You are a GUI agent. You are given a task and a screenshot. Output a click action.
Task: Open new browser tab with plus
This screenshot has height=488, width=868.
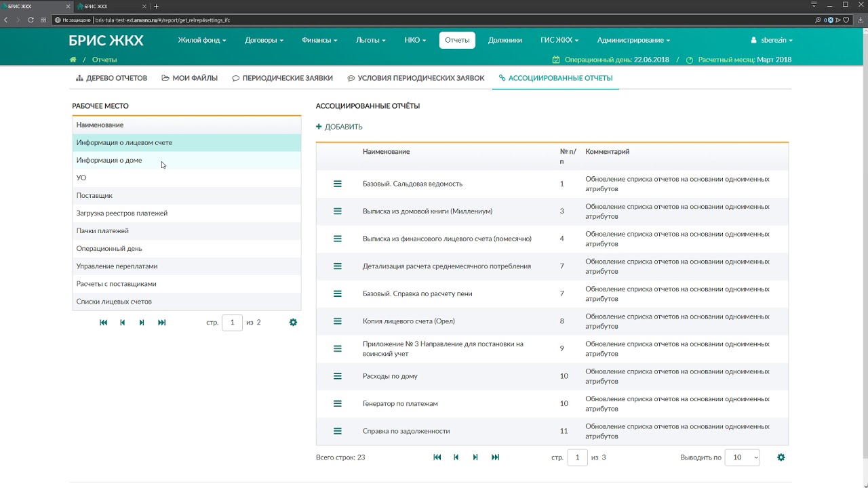156,6
